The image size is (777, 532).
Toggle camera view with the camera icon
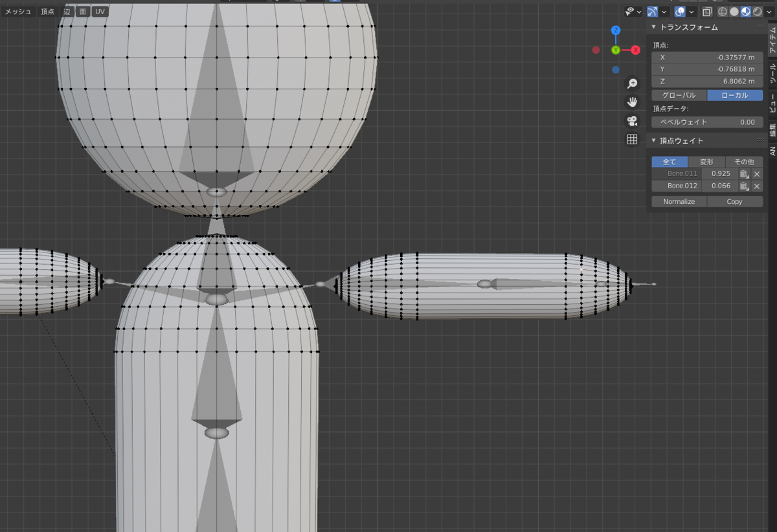[632, 121]
